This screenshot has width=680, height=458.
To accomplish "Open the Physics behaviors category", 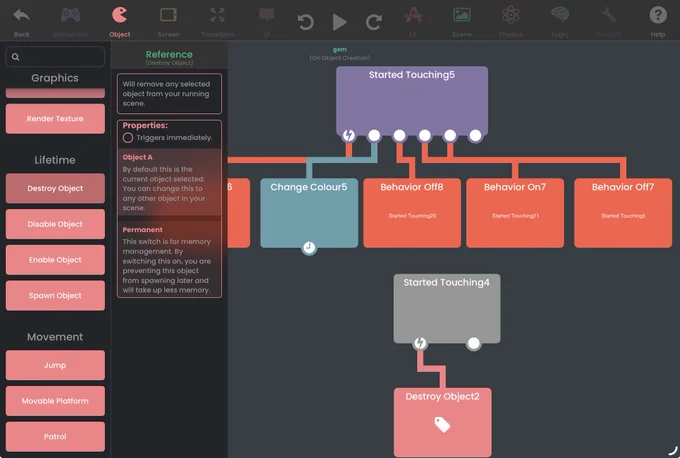I will point(511,21).
